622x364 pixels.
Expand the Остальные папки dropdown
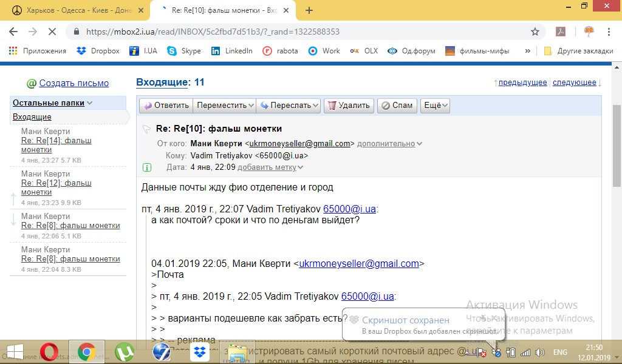pyautogui.click(x=52, y=103)
